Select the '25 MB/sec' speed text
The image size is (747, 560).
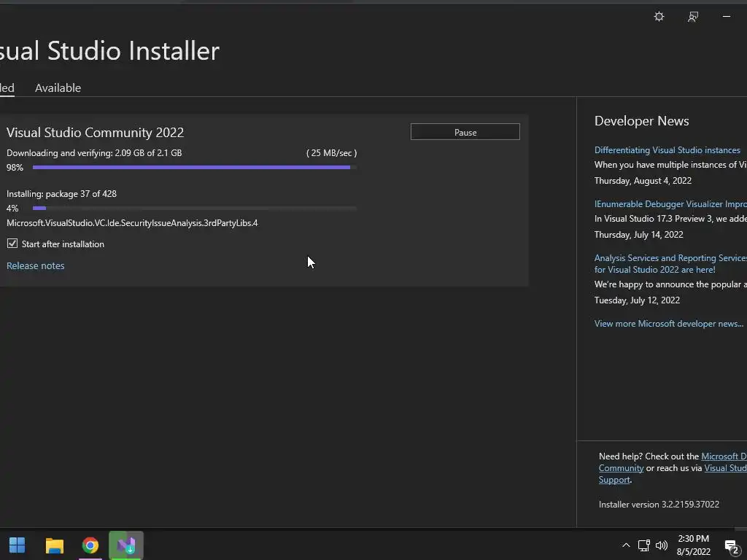(x=332, y=153)
